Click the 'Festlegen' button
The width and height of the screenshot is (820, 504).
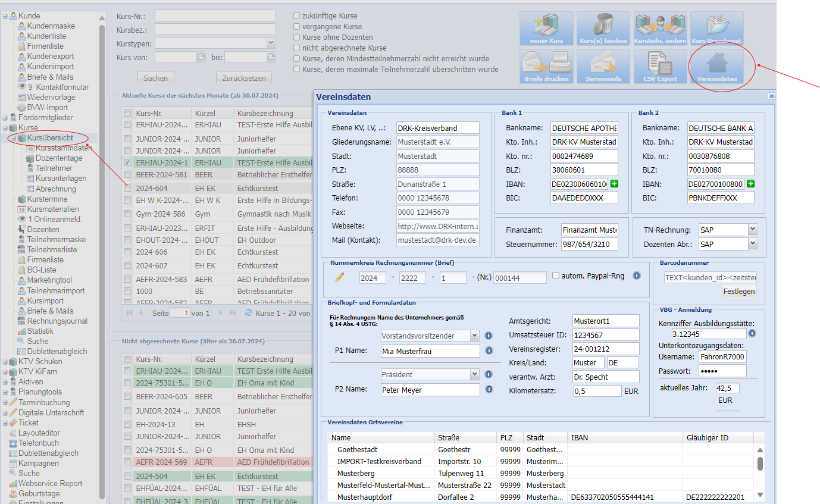coord(739,292)
